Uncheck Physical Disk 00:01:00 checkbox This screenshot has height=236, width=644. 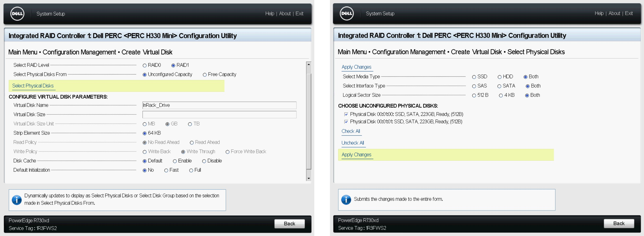tap(346, 114)
